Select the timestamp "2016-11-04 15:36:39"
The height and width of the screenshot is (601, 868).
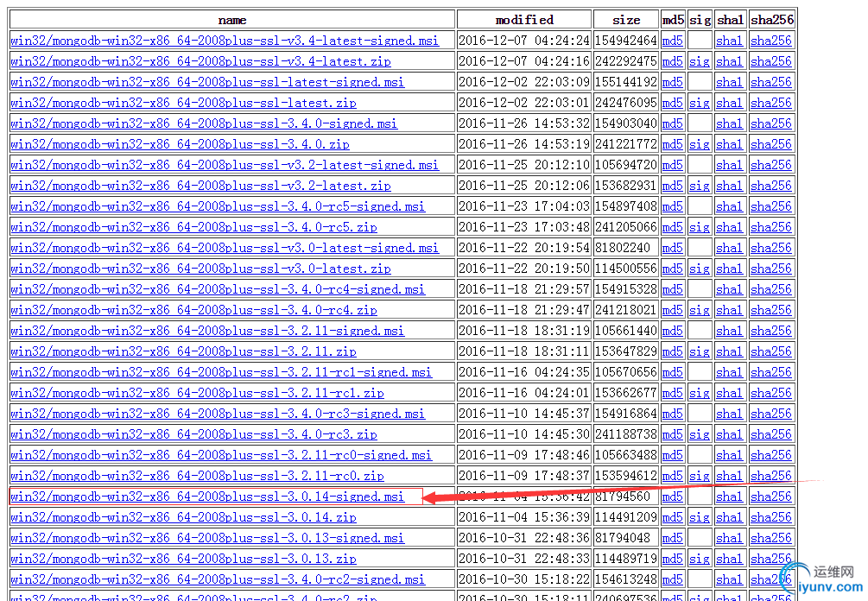click(524, 518)
